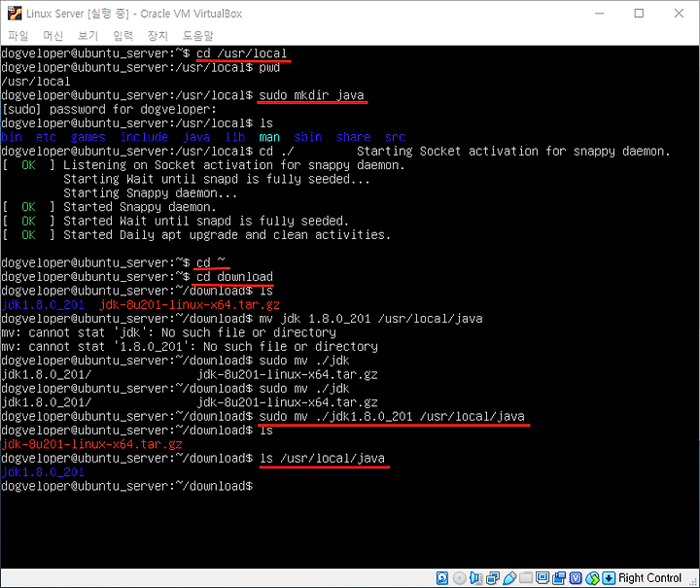Image resolution: width=700 pixels, height=588 pixels.
Task: Open the 입력 menu
Action: click(122, 36)
